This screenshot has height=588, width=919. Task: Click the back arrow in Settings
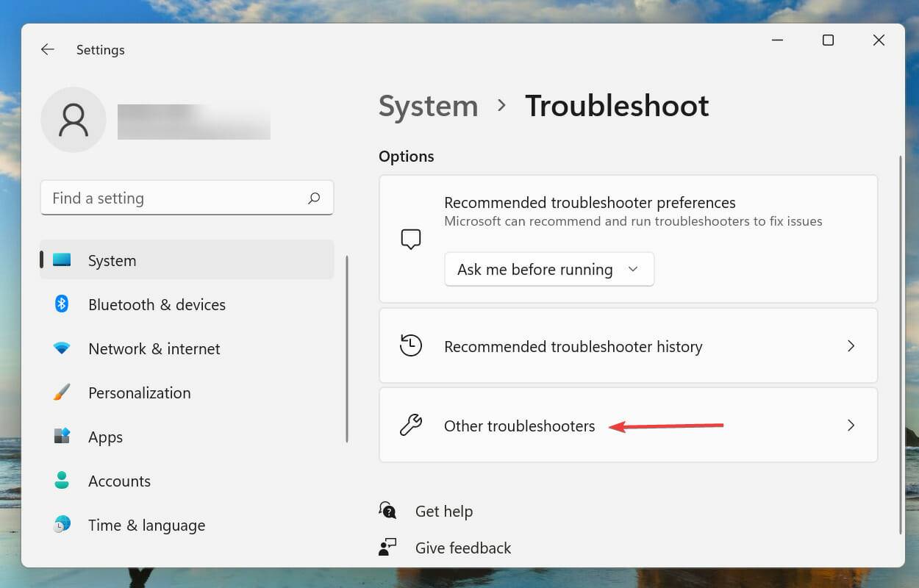pyautogui.click(x=47, y=49)
